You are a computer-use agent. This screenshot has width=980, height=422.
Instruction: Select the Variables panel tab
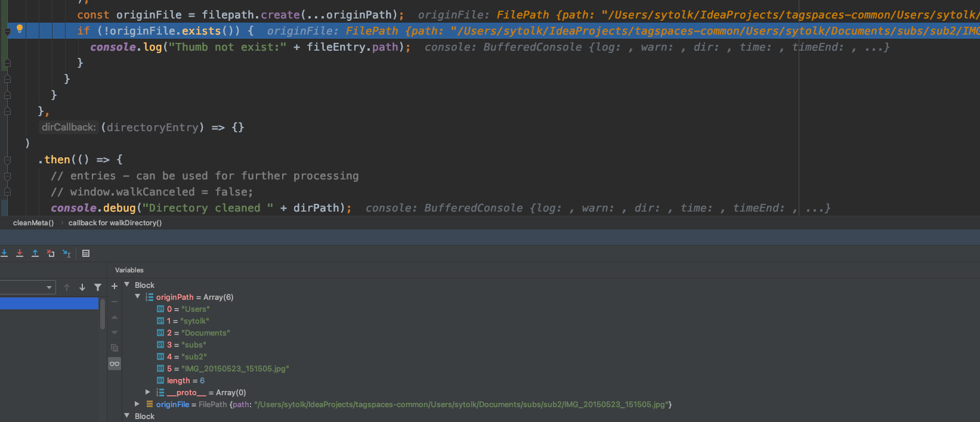pos(129,270)
